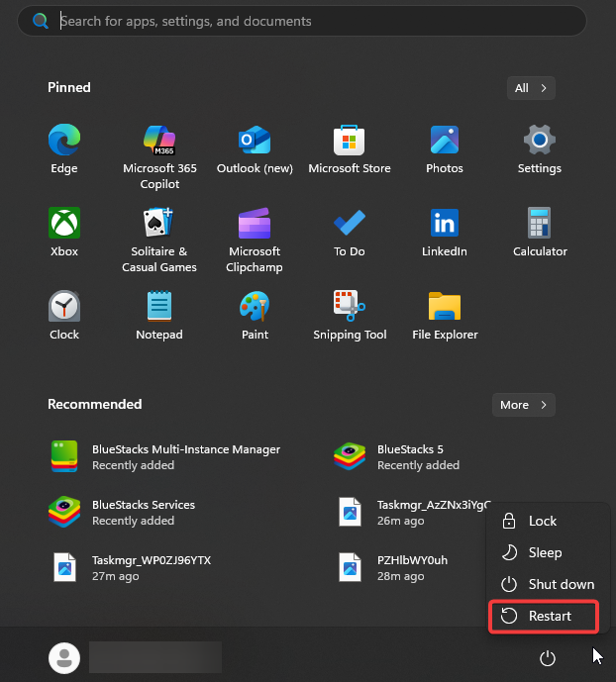The height and width of the screenshot is (682, 616).
Task: Open the Snipping Tool
Action: [x=350, y=316]
